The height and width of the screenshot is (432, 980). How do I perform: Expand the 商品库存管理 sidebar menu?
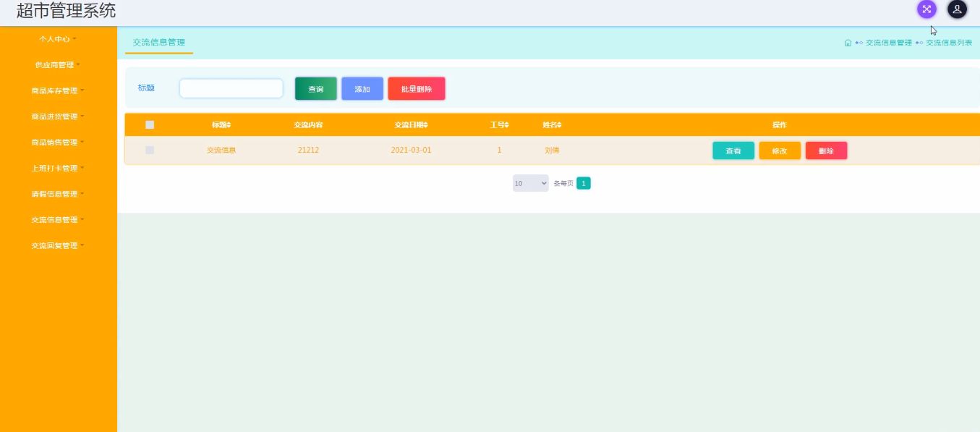click(x=58, y=91)
